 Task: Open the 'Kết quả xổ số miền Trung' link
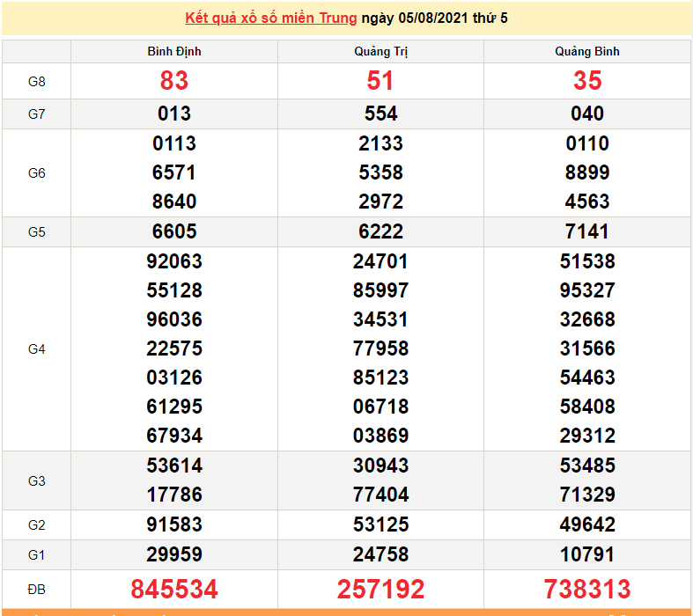271,18
